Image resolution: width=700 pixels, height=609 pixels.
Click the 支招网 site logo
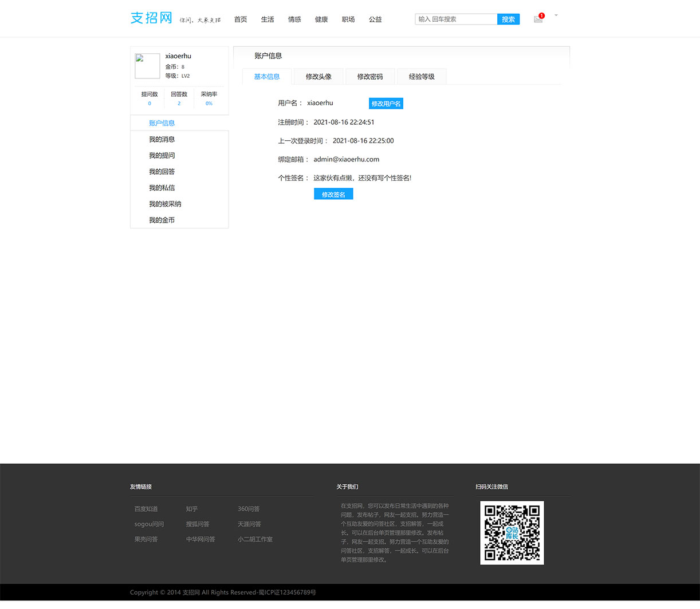click(151, 18)
